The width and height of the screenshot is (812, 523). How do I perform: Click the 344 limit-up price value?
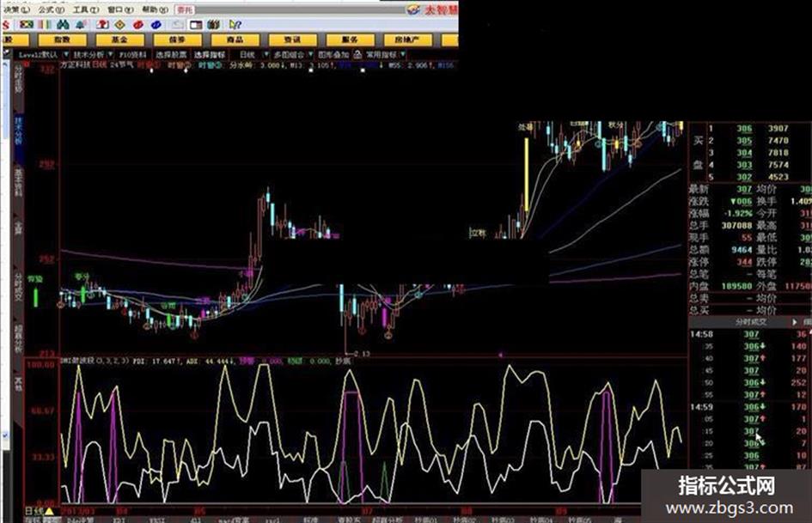coord(744,262)
